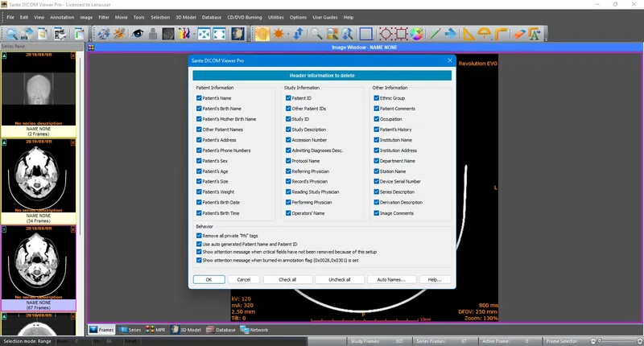This screenshot has height=346, width=644.
Task: Click the pseudo-color palette icon
Action: [x=184, y=34]
